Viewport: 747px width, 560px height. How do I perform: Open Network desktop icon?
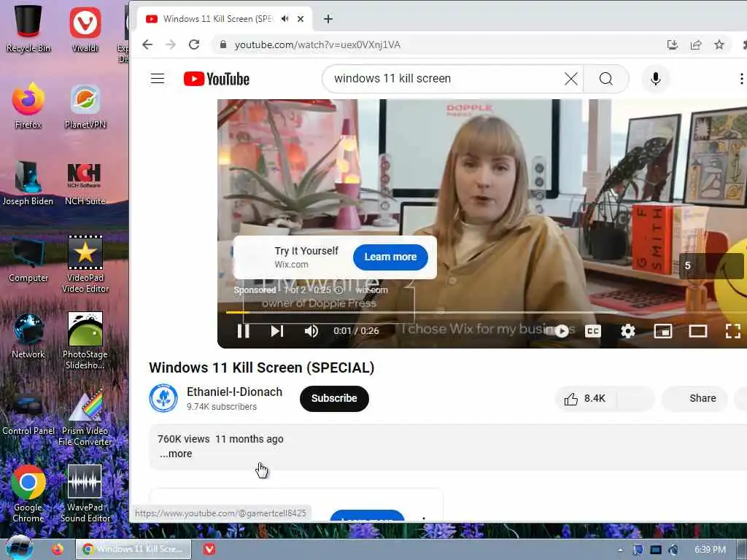click(28, 335)
